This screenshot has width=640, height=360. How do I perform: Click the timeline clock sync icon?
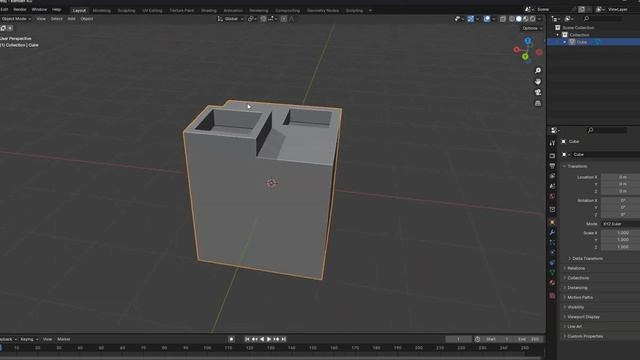coord(477,339)
